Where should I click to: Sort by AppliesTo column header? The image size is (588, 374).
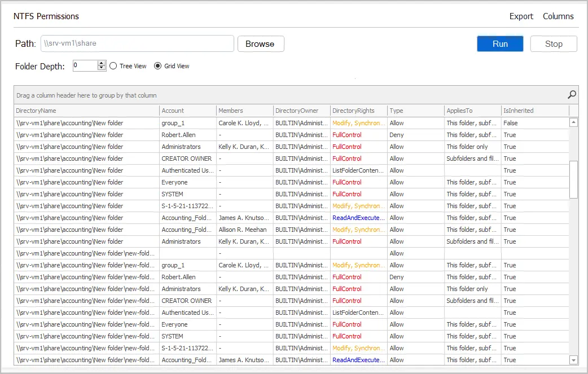point(473,111)
